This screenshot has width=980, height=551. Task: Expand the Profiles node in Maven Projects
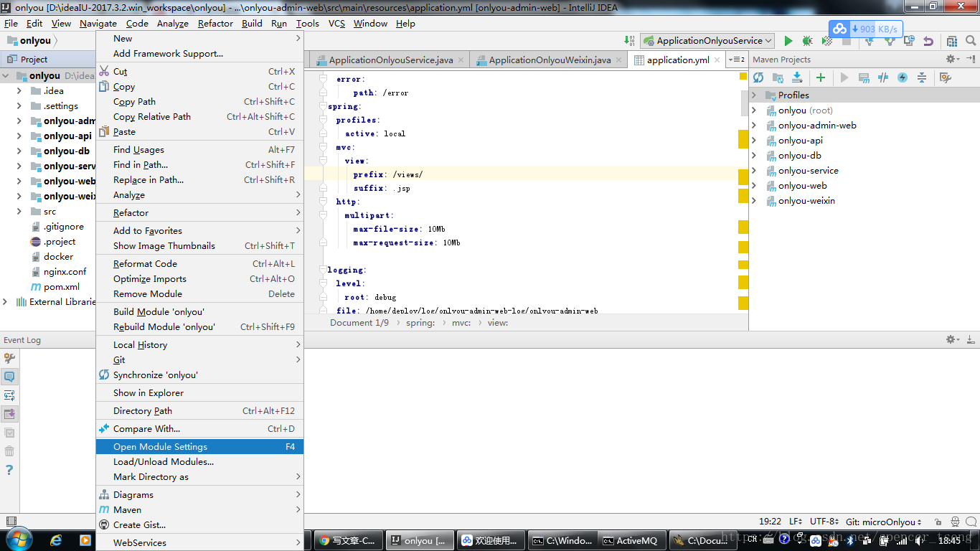(x=754, y=95)
